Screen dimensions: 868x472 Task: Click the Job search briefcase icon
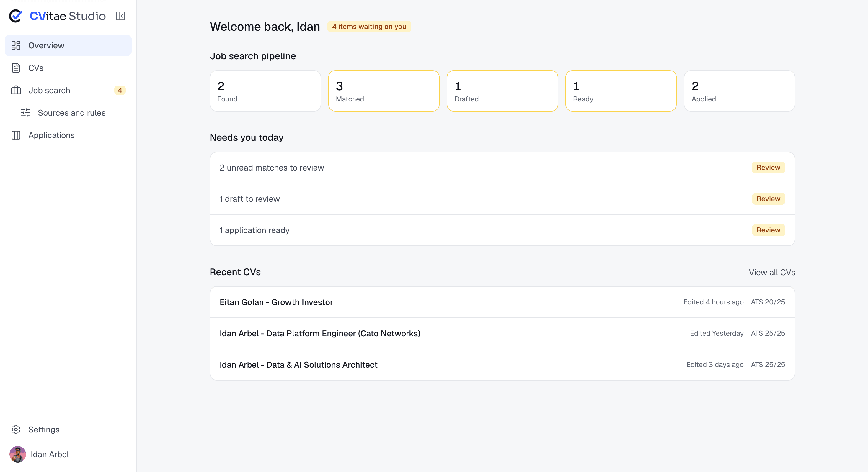[x=16, y=90]
